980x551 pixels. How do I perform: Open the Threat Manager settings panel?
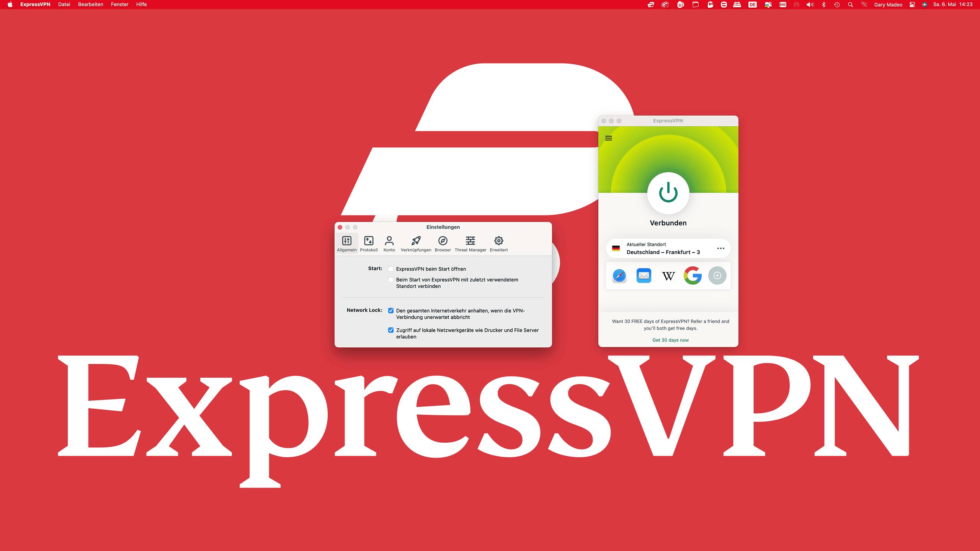click(x=470, y=243)
